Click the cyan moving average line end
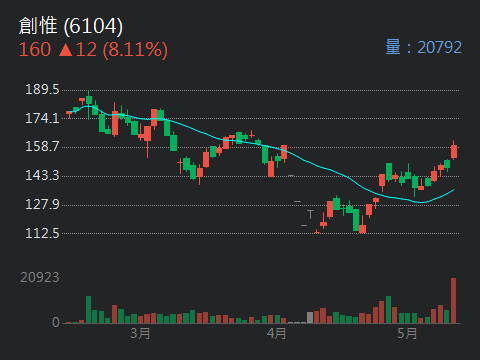Image resolution: width=480 pixels, height=360 pixels. (453, 190)
